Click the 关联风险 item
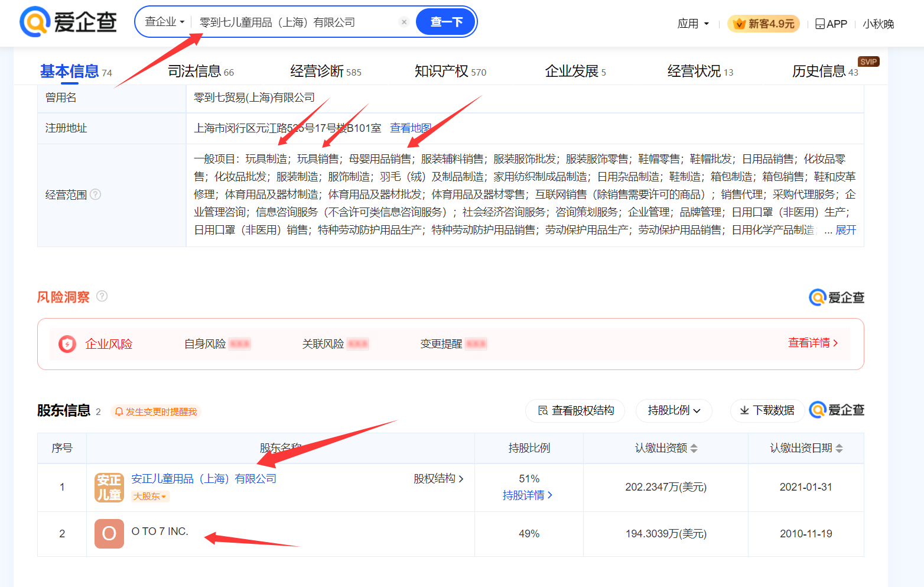This screenshot has width=924, height=587. (x=335, y=344)
